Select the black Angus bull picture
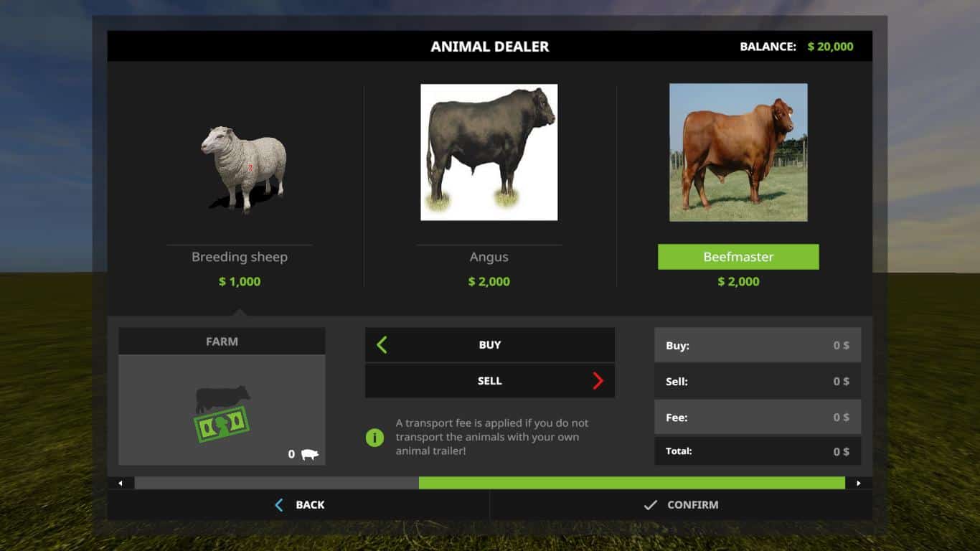 [489, 152]
